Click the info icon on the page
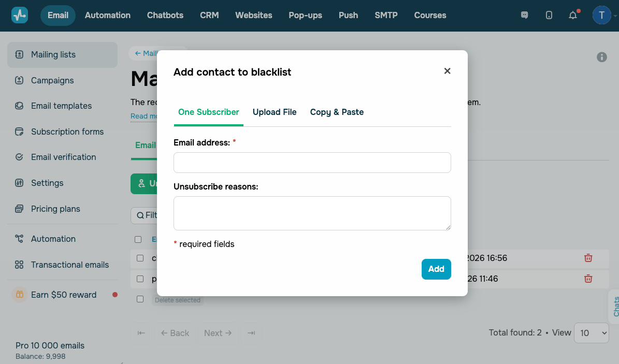Image resolution: width=619 pixels, height=364 pixels. (x=601, y=57)
